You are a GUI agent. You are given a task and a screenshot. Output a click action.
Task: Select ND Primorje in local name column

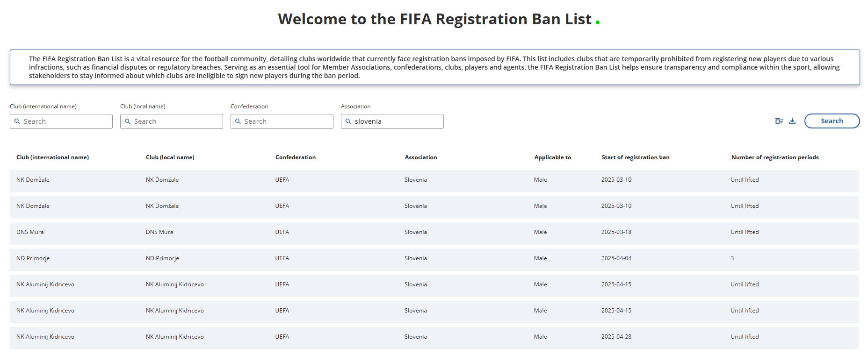(x=162, y=258)
